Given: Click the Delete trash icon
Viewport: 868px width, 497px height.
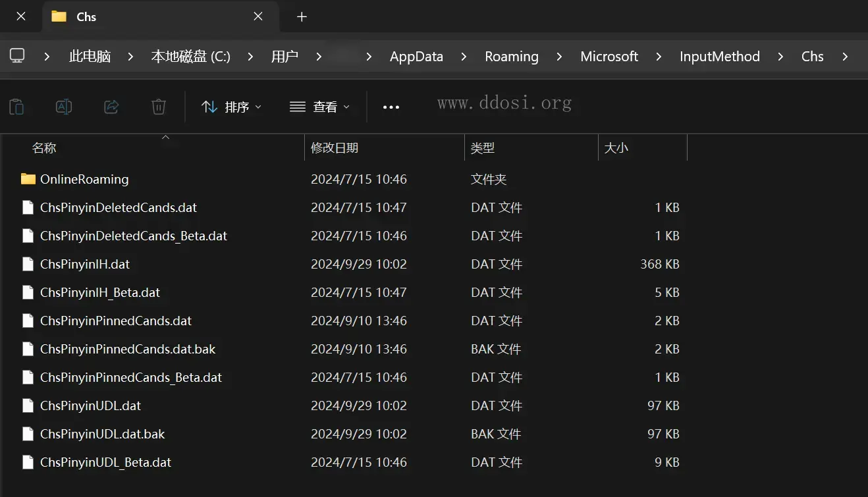Looking at the screenshot, I should (x=159, y=107).
